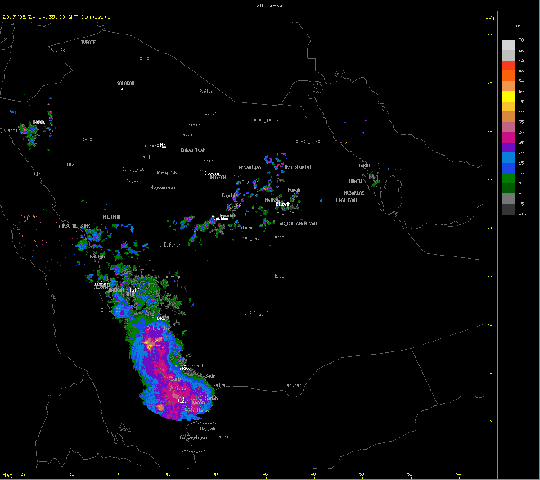Click the bright green legend swatch
Screen dimensions: 540x480
[508, 178]
